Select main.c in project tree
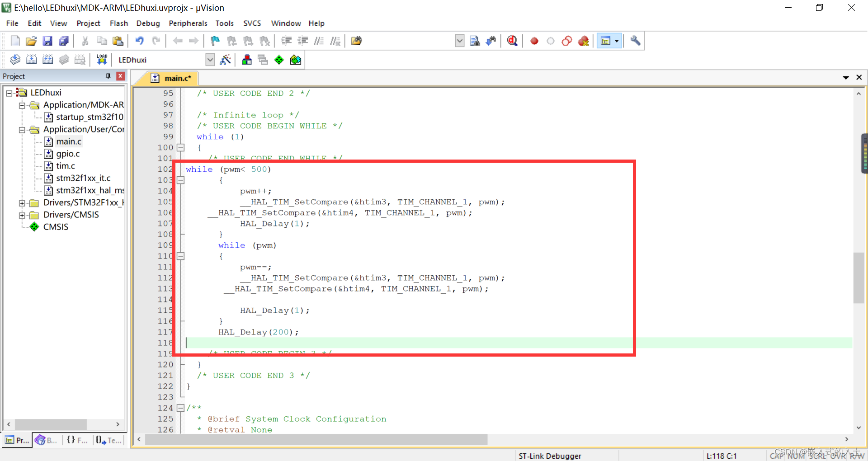This screenshot has width=868, height=461. 69,141
